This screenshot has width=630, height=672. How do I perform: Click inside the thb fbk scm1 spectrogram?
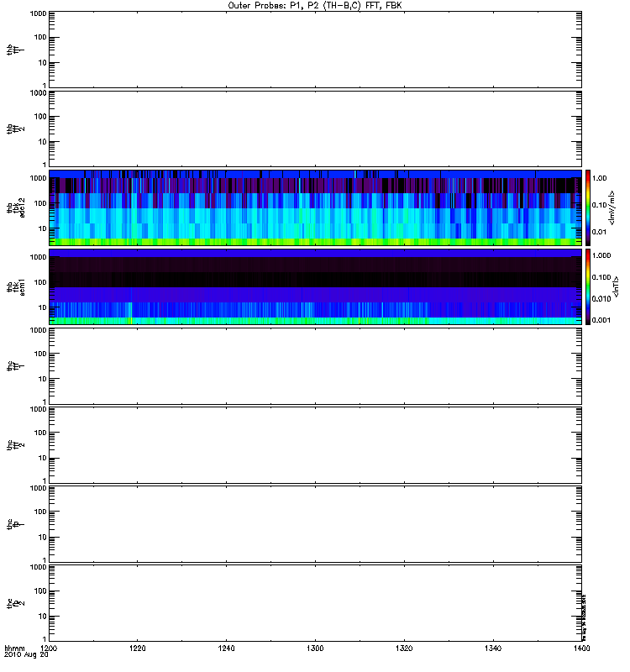[315, 286]
